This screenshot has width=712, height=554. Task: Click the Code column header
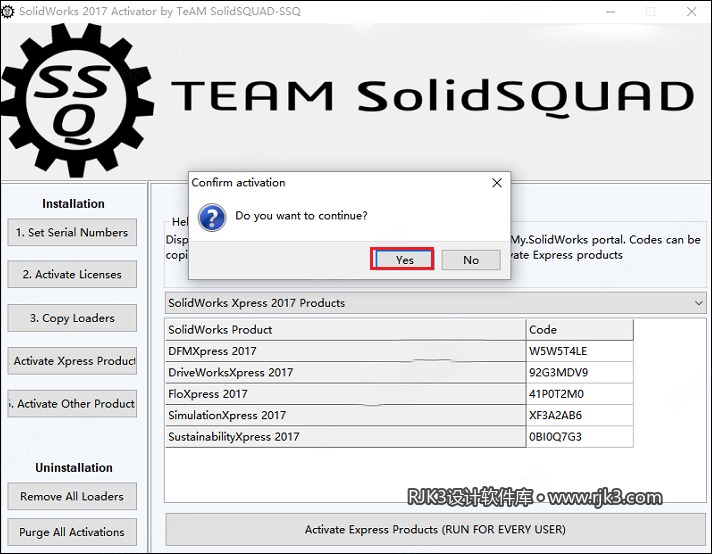click(579, 330)
